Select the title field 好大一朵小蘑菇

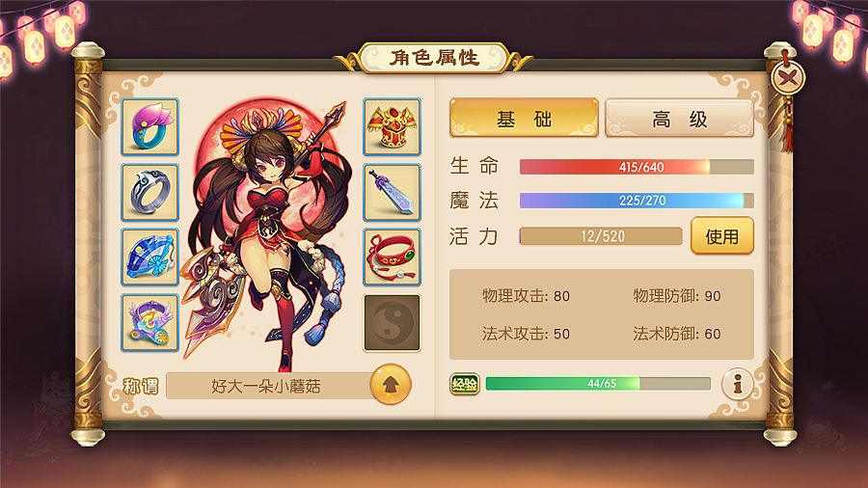click(270, 386)
